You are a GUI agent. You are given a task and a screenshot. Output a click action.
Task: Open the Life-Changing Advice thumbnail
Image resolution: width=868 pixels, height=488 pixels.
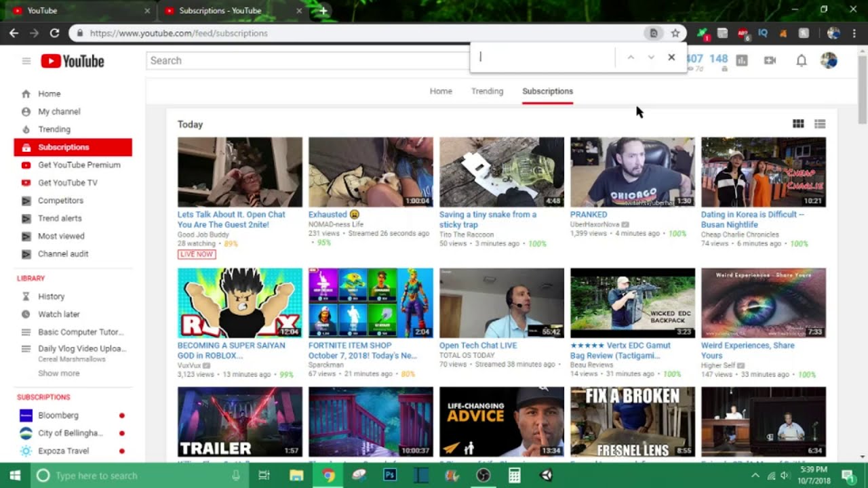tap(502, 422)
